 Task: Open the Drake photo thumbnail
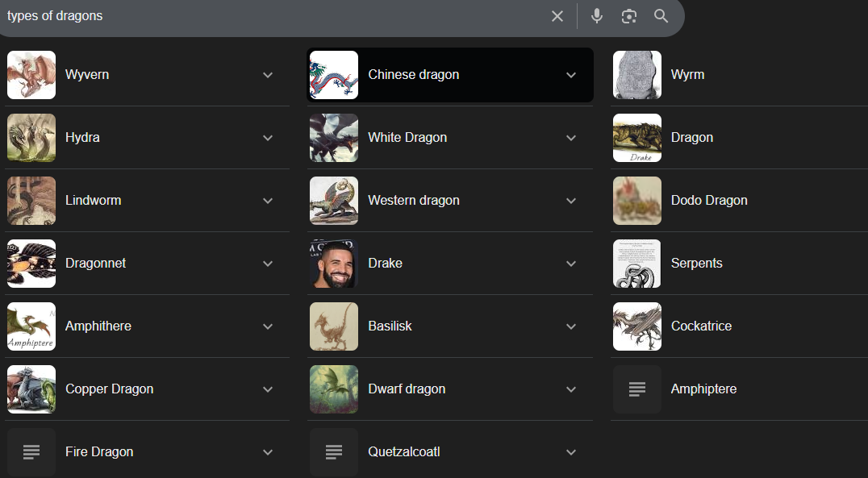click(x=334, y=264)
